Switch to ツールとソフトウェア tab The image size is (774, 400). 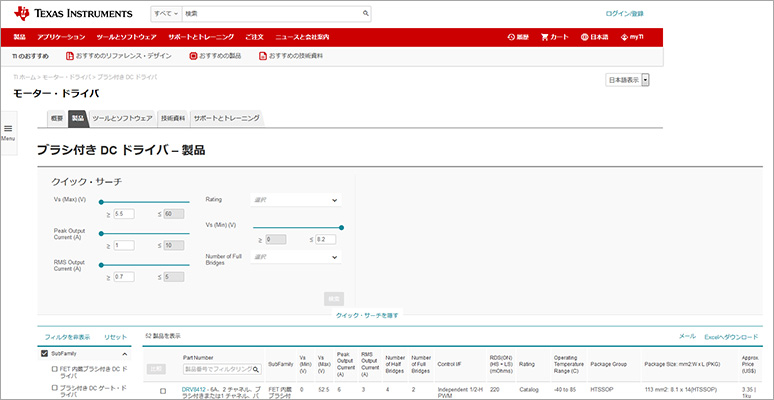122,119
